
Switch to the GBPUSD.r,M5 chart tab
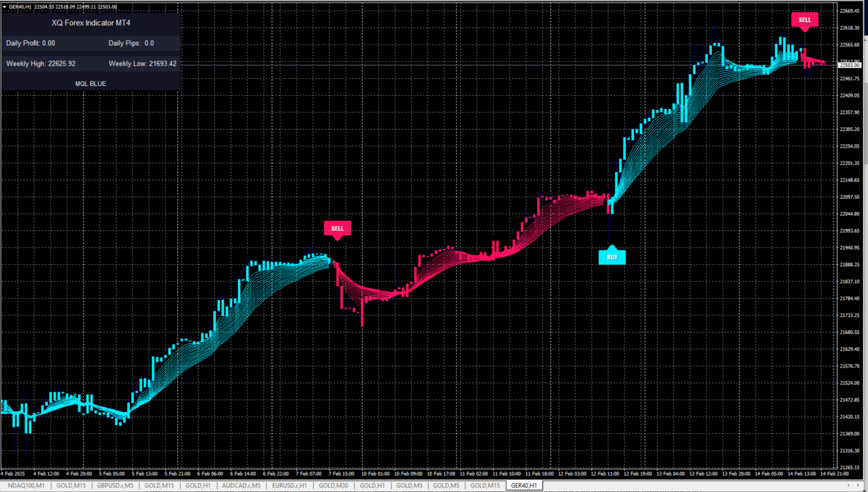115,485
